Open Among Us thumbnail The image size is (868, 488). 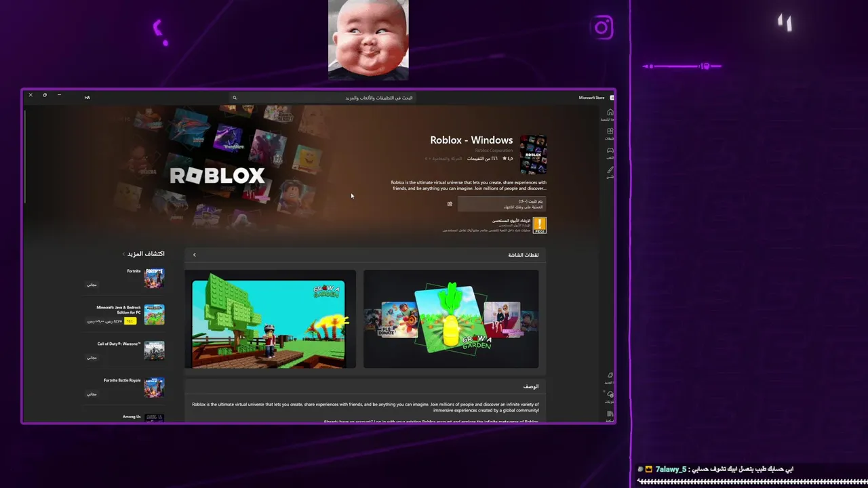pyautogui.click(x=154, y=418)
